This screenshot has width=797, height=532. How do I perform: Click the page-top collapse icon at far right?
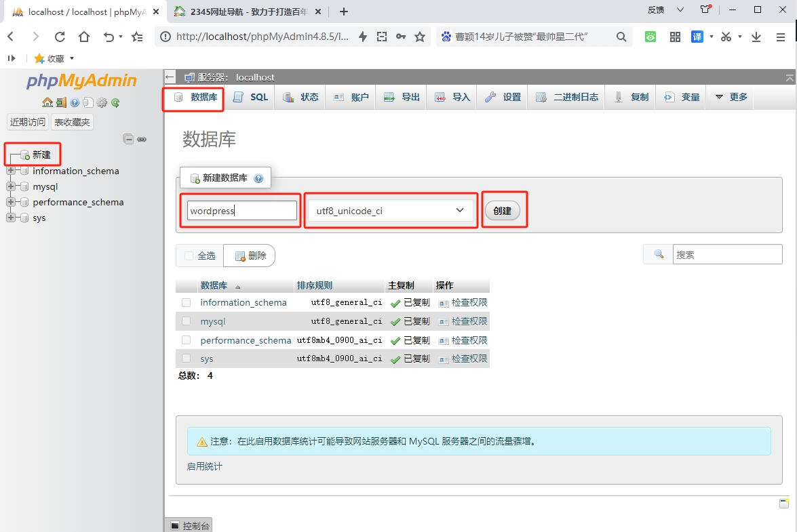point(790,78)
